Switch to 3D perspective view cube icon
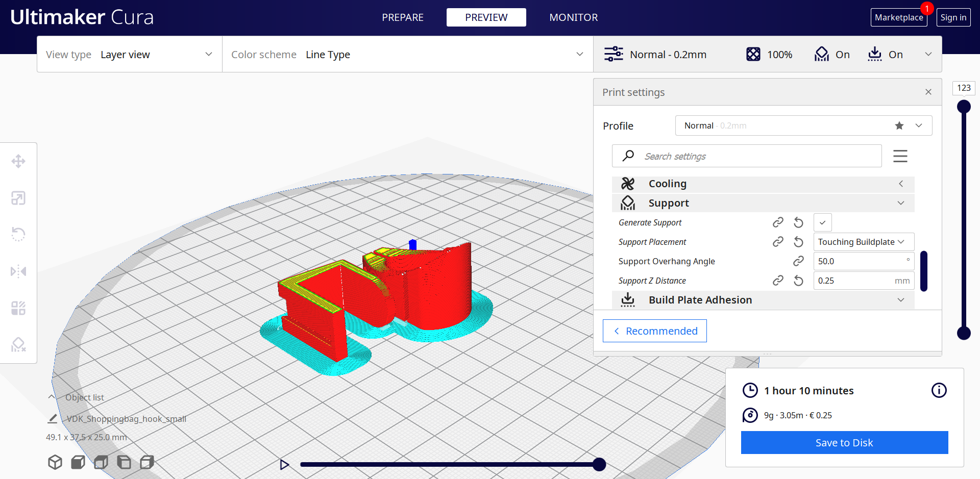The width and height of the screenshot is (980, 479). click(x=55, y=462)
